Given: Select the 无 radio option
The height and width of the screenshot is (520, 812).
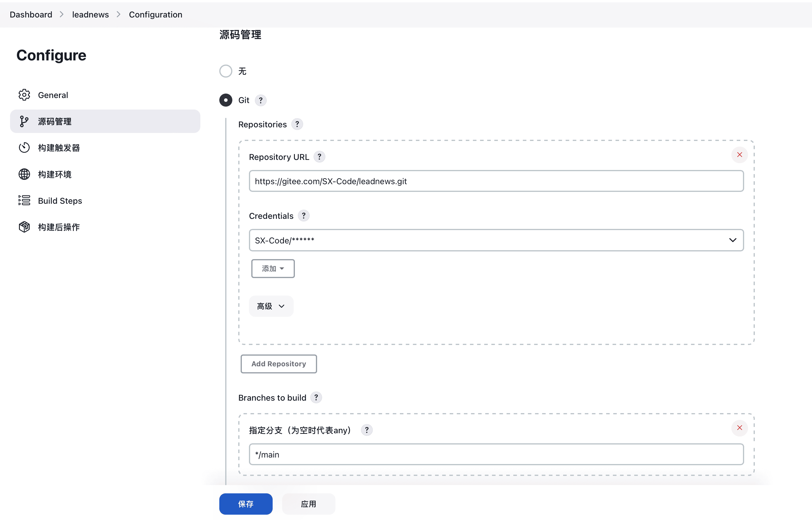Looking at the screenshot, I should tap(226, 71).
